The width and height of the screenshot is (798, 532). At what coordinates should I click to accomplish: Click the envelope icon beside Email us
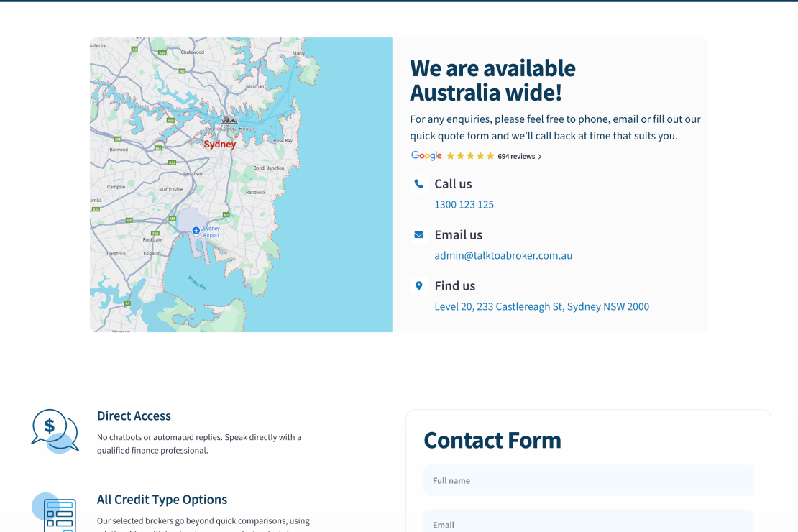[418, 234]
